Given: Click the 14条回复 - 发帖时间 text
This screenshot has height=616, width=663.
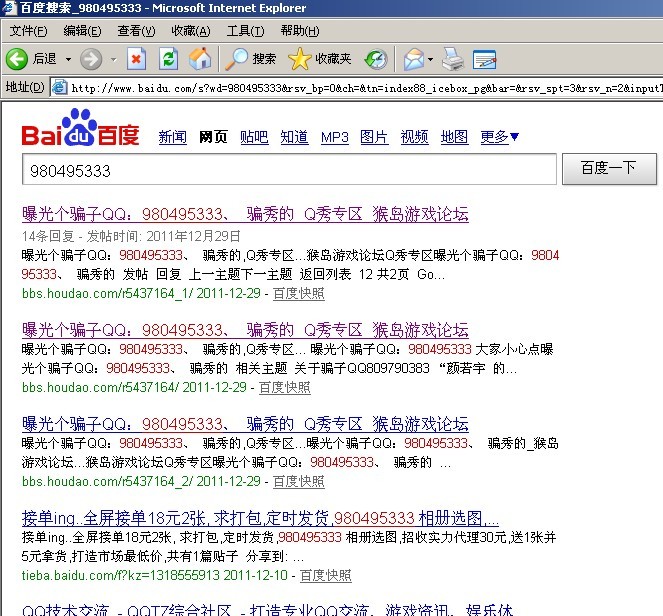Looking at the screenshot, I should tap(132, 236).
